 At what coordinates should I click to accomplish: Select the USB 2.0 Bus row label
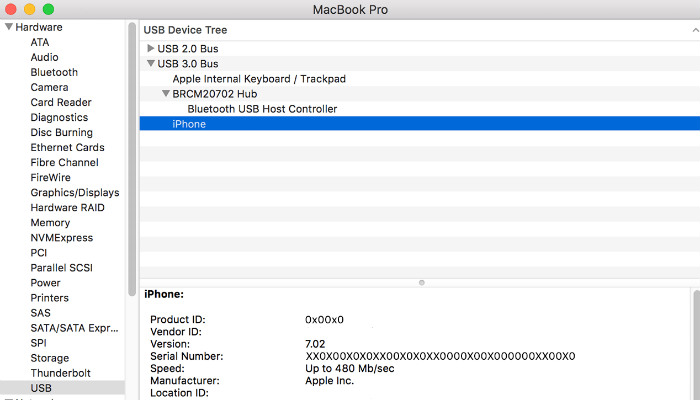(x=188, y=49)
